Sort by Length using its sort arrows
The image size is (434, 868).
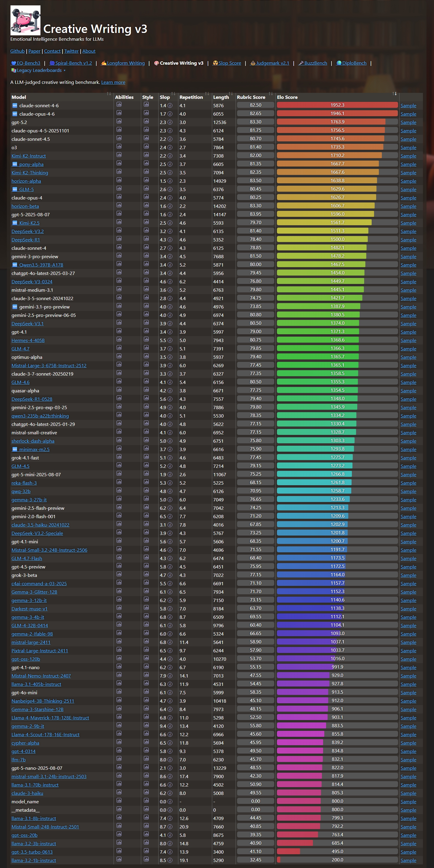coord(231,94)
